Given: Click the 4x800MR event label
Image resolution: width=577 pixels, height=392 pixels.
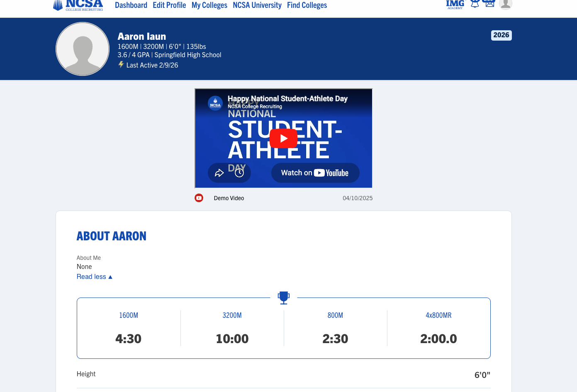Looking at the screenshot, I should tap(438, 315).
